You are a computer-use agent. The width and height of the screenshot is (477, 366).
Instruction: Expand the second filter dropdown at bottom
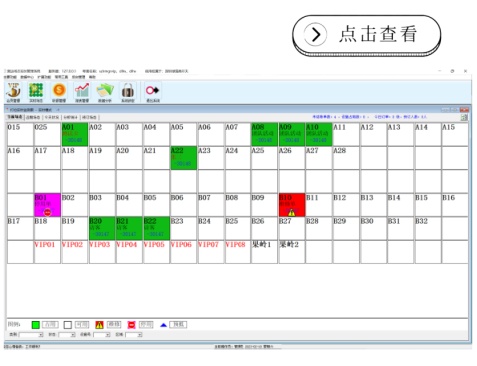click(x=73, y=334)
